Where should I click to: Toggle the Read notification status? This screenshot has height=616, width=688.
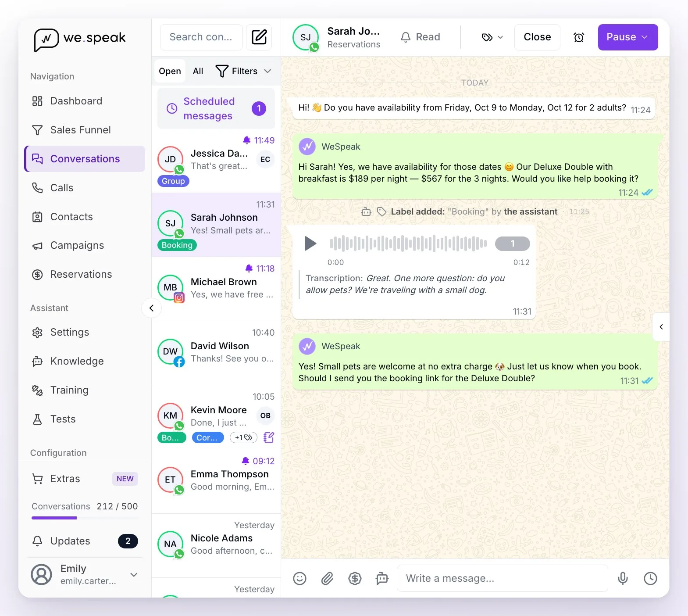420,37
